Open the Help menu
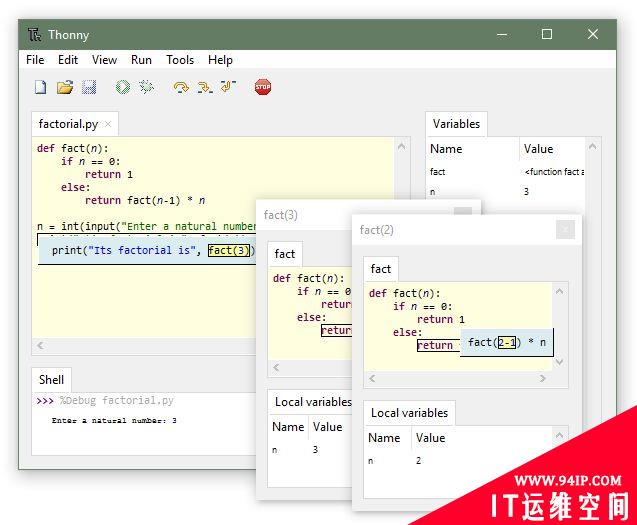Screen dimensions: 637x525 pos(221,60)
